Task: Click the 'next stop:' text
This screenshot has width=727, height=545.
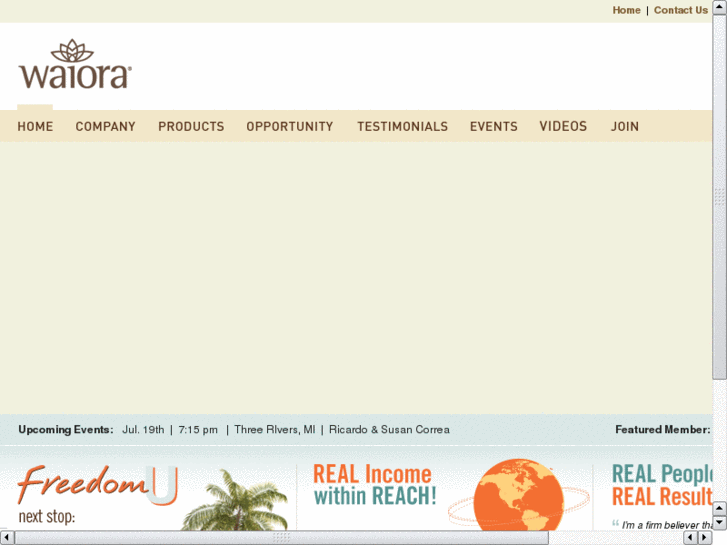Action: [46, 516]
